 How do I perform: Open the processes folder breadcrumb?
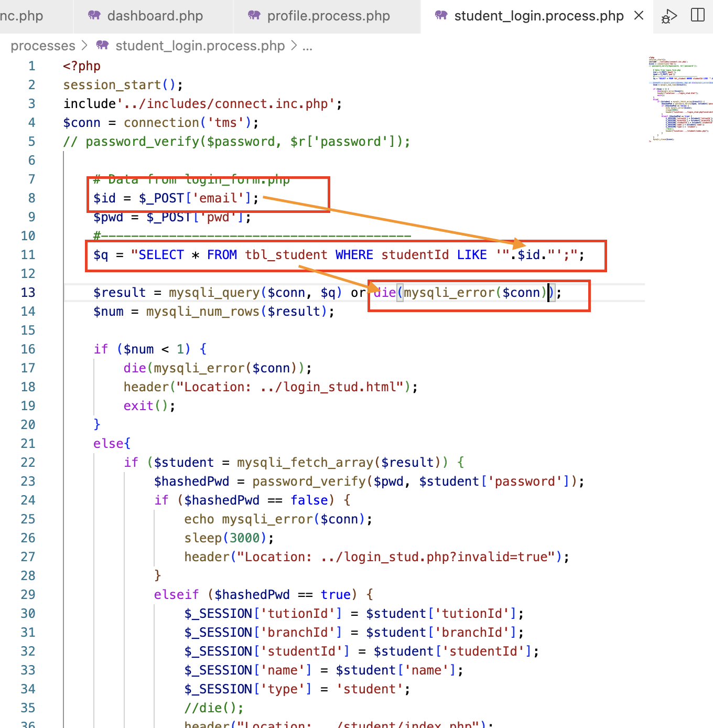pyautogui.click(x=43, y=46)
